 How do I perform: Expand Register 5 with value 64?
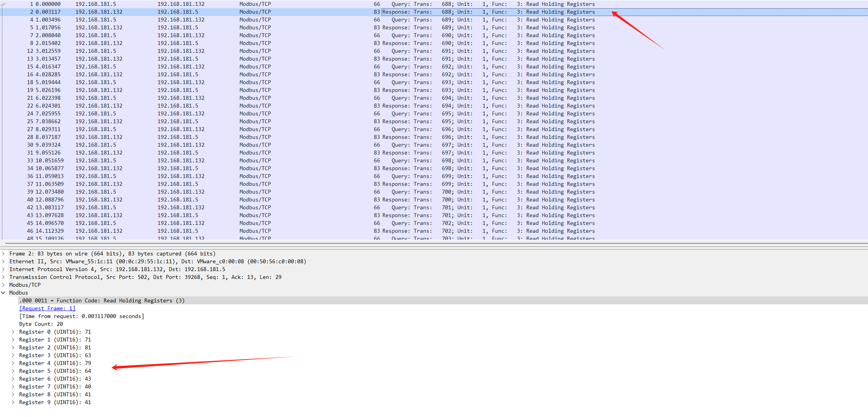(13, 371)
